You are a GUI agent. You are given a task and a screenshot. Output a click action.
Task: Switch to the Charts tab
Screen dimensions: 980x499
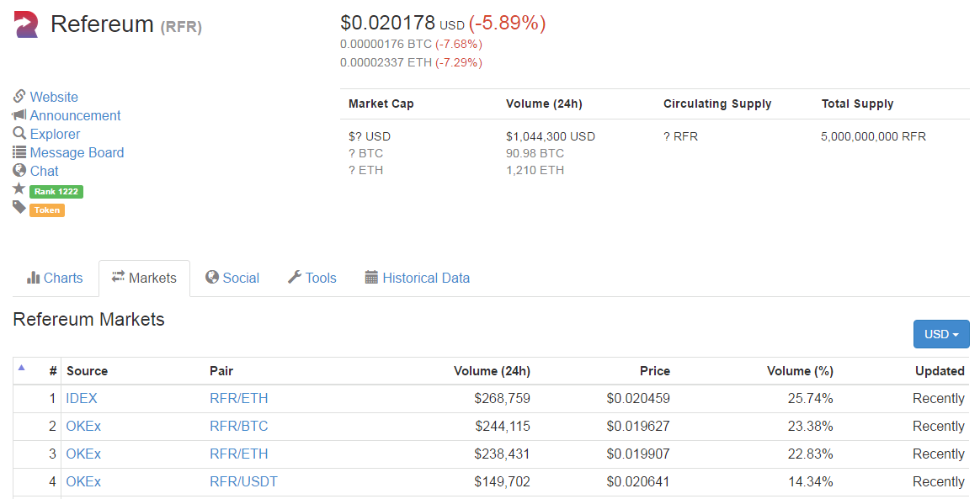point(55,278)
